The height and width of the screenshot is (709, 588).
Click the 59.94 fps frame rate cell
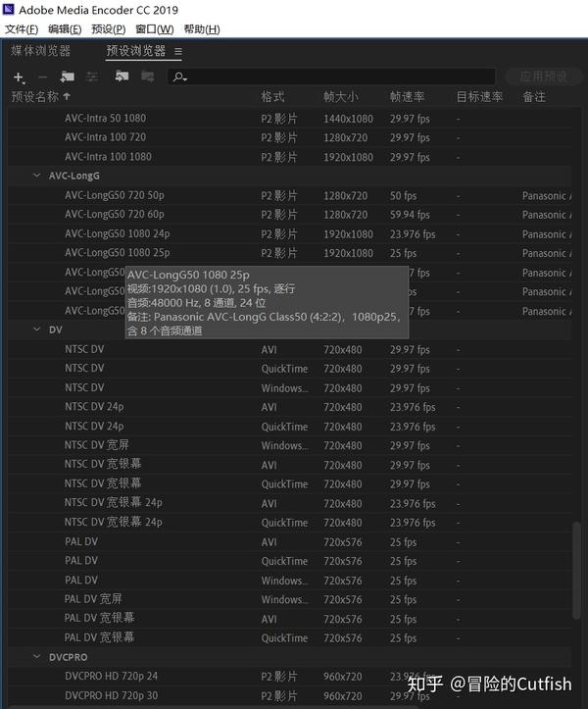(410, 215)
